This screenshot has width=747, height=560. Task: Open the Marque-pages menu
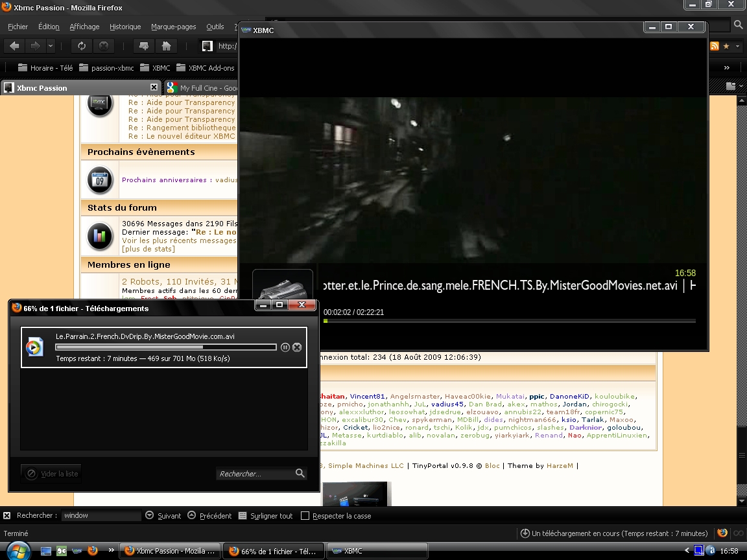173,27
